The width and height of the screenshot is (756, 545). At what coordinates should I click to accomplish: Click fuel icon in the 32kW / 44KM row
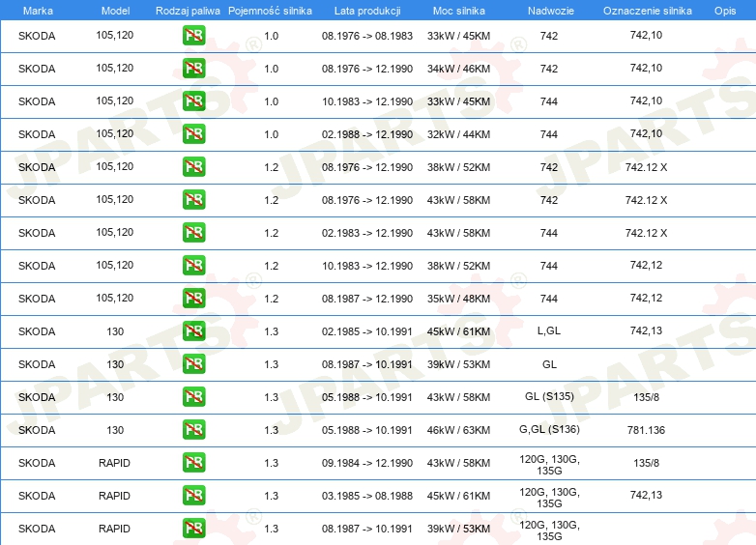pyautogui.click(x=193, y=134)
